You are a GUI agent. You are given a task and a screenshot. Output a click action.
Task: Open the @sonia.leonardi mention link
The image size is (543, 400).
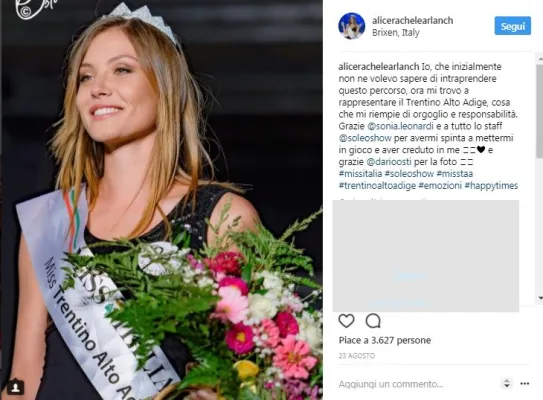(400, 126)
